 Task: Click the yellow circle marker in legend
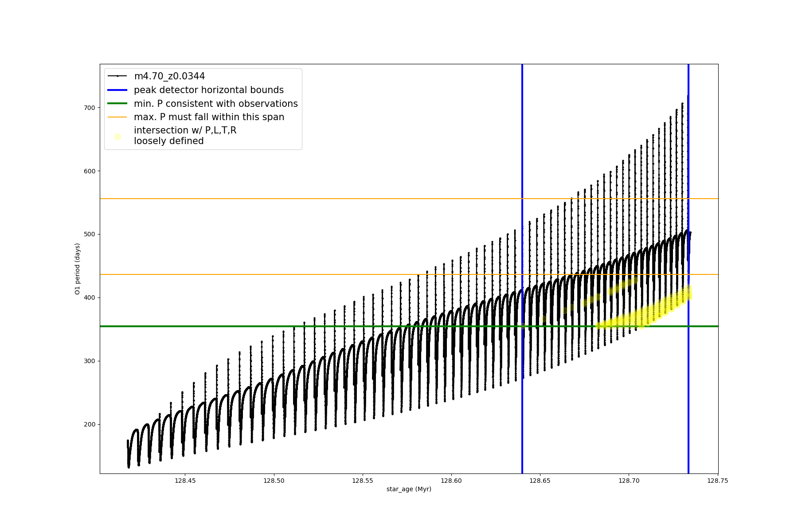pyautogui.click(x=117, y=137)
